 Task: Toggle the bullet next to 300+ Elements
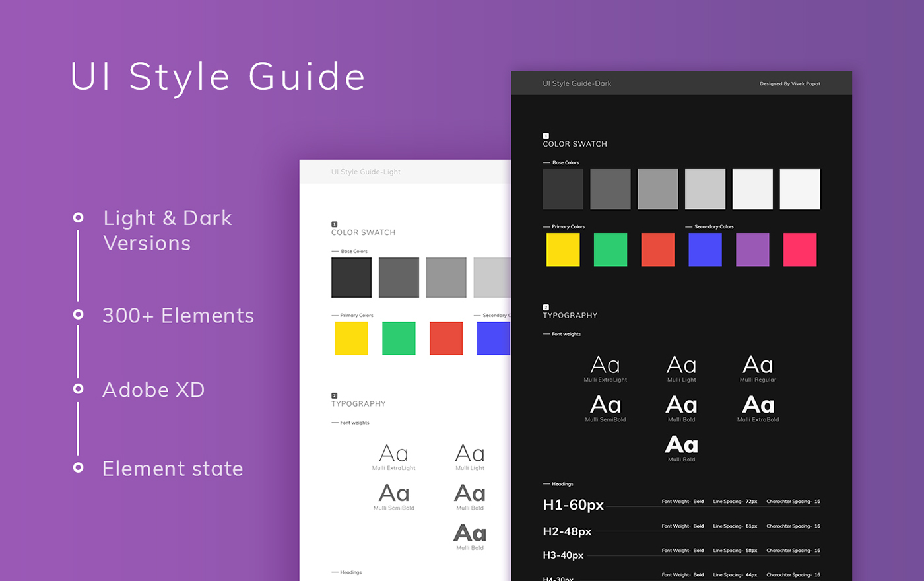pos(79,315)
